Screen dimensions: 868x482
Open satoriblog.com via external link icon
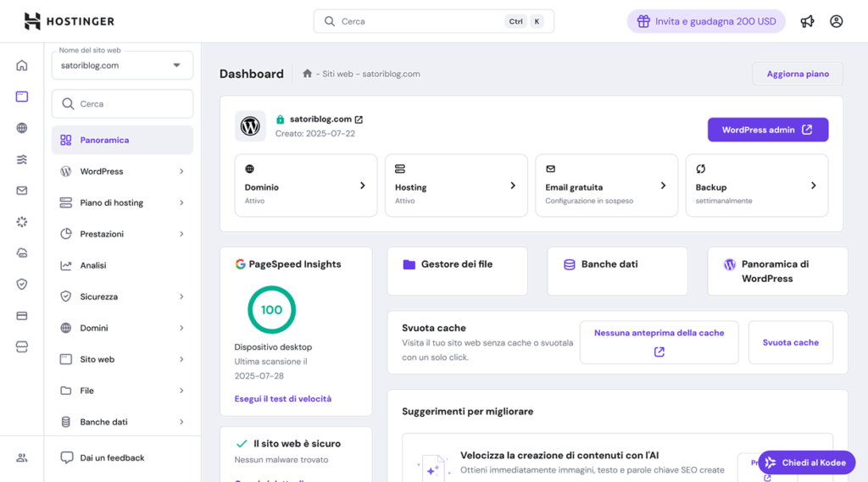(x=359, y=119)
